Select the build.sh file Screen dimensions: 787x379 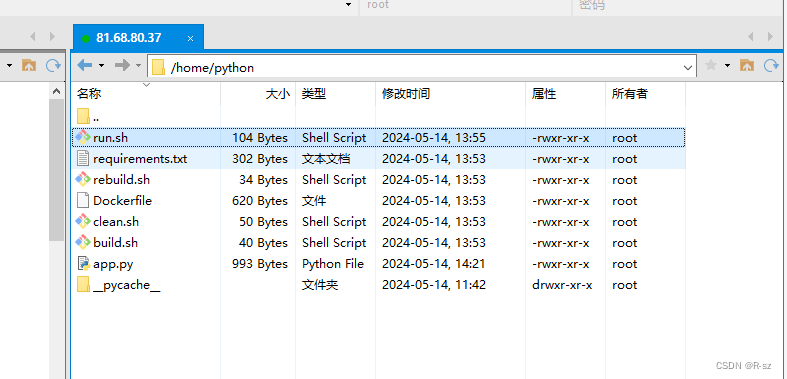tap(379, 243)
